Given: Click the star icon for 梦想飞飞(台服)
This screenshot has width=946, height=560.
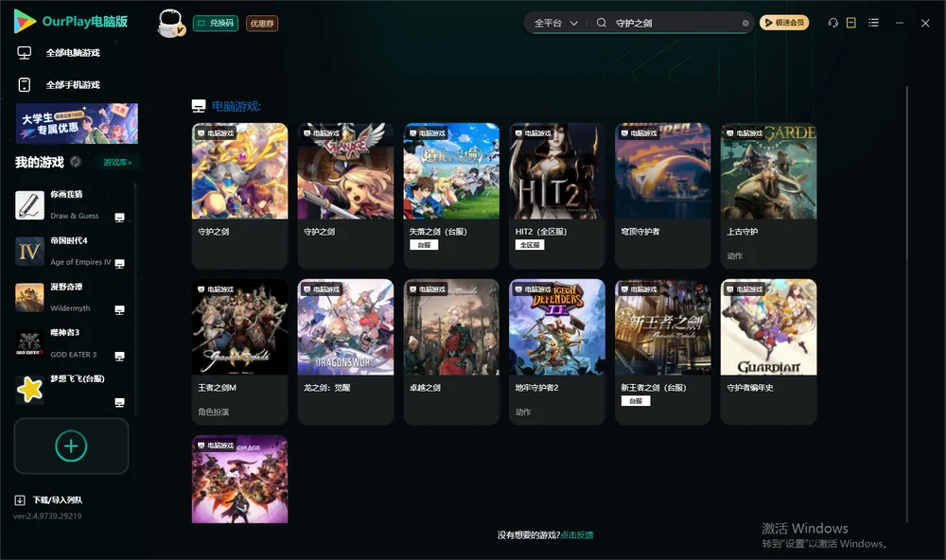Looking at the screenshot, I should point(29,389).
